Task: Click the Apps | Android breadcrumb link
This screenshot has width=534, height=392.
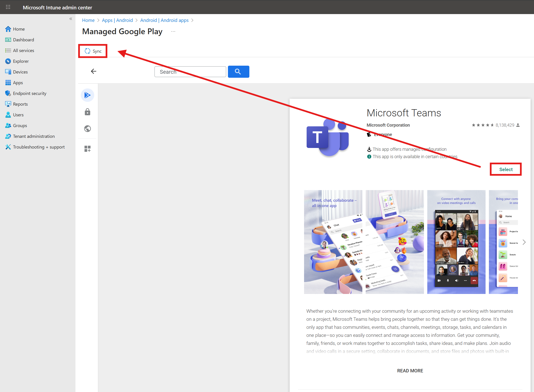Action: coord(117,20)
